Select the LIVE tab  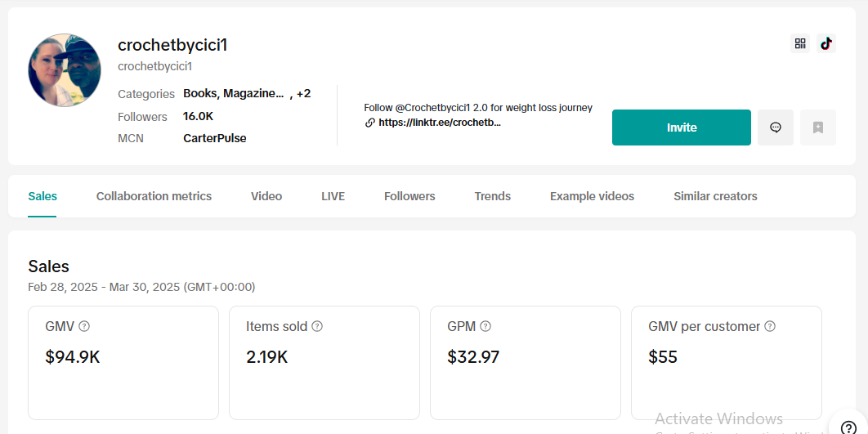pyautogui.click(x=333, y=196)
